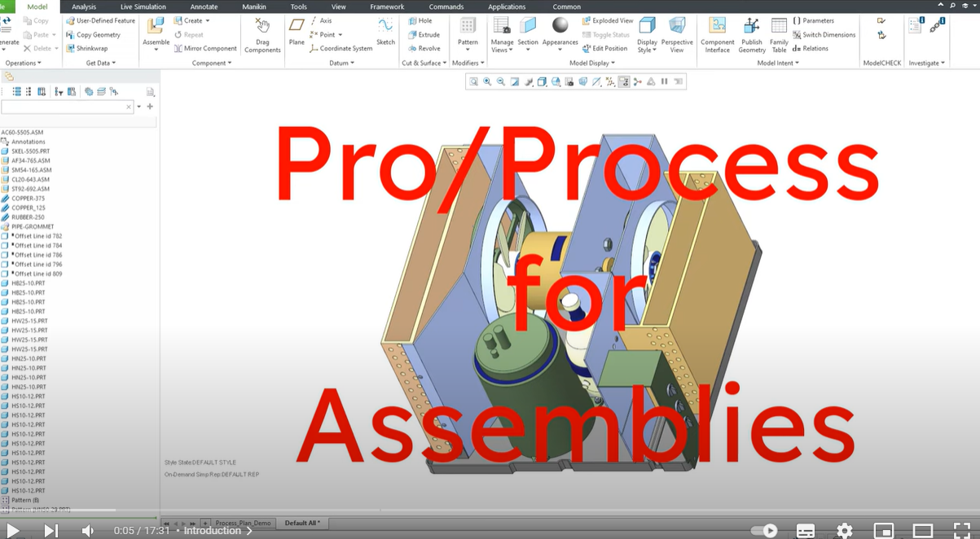This screenshot has width=980, height=539.
Task: Create a datum Plane
Action: click(x=297, y=31)
